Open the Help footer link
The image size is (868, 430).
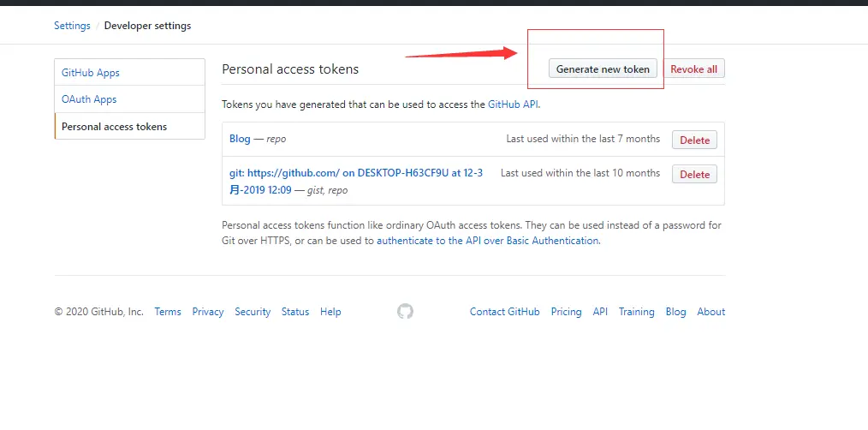coord(330,312)
